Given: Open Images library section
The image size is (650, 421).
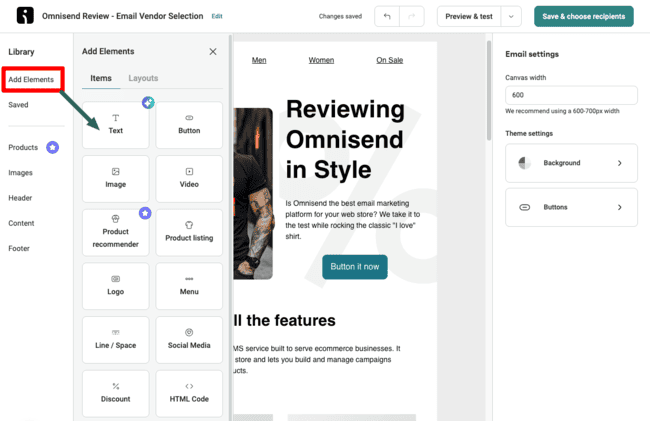Looking at the screenshot, I should (20, 172).
